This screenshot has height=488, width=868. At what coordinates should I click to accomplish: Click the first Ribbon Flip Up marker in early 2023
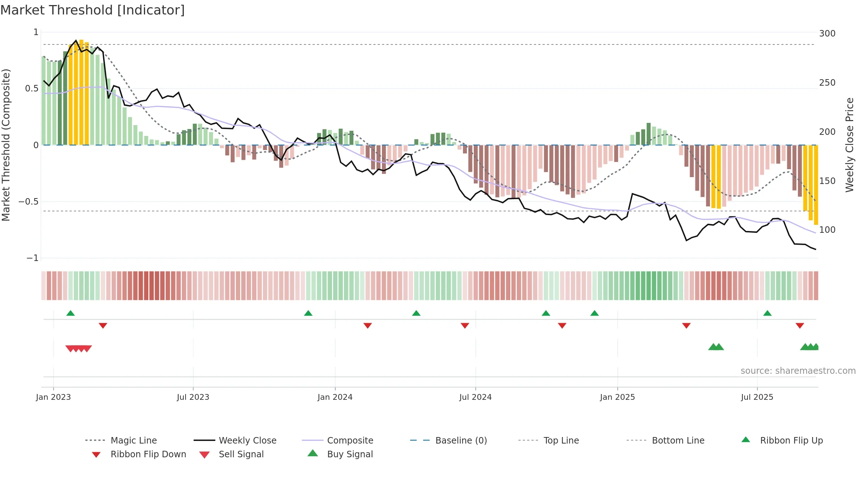(71, 313)
